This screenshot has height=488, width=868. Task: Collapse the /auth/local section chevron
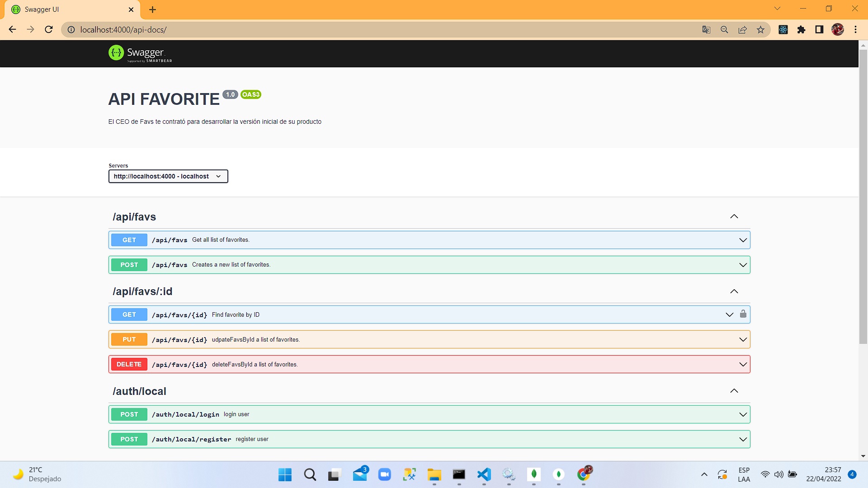tap(734, 391)
